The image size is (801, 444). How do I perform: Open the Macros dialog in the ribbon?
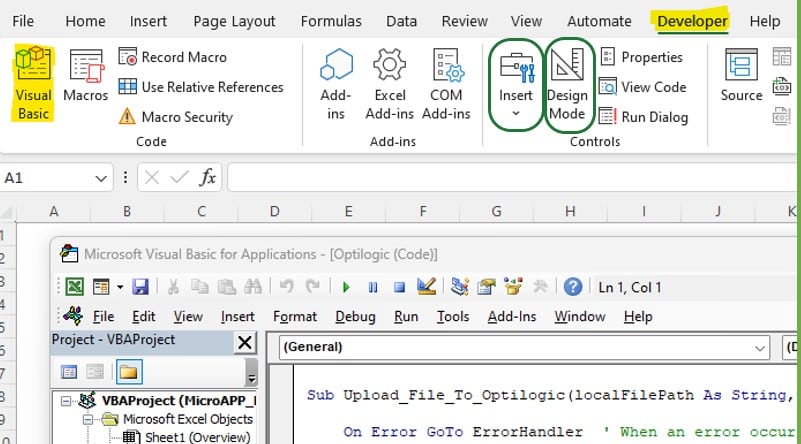(x=85, y=75)
